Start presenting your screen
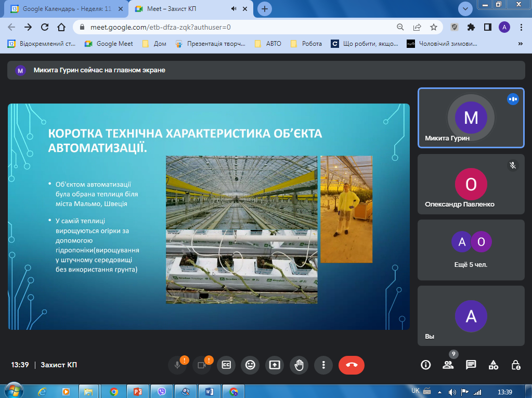The image size is (532, 398). (274, 365)
